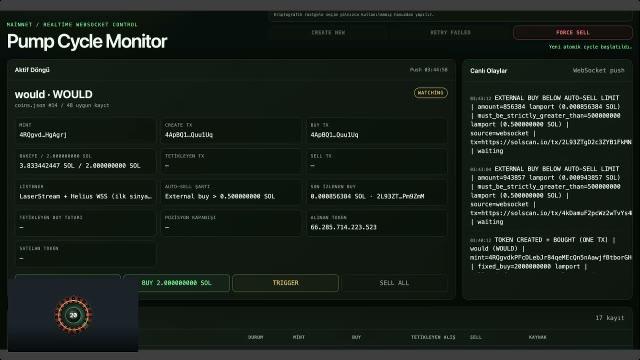The height and width of the screenshot is (360, 640).
Task: Click the Canlı Olaylar panel title
Action: click(488, 71)
